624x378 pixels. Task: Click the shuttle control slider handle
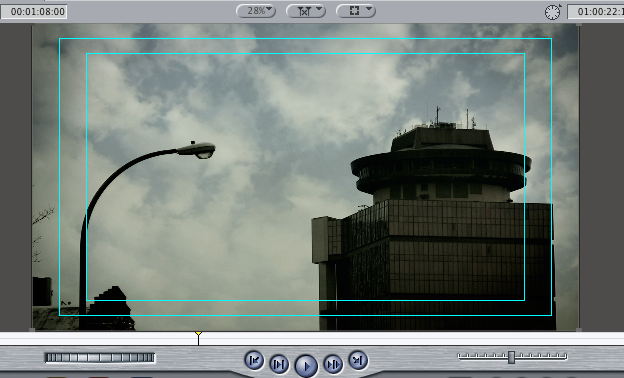(511, 357)
